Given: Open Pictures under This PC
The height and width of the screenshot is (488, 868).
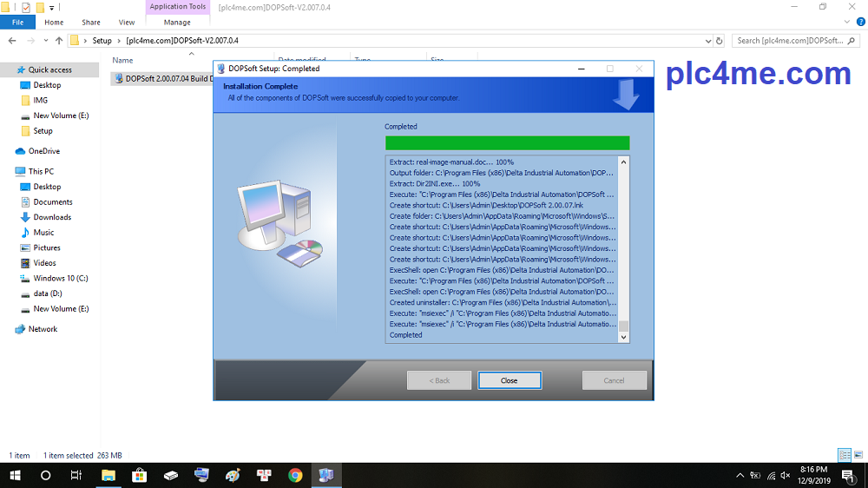Looking at the screenshot, I should click(47, 247).
